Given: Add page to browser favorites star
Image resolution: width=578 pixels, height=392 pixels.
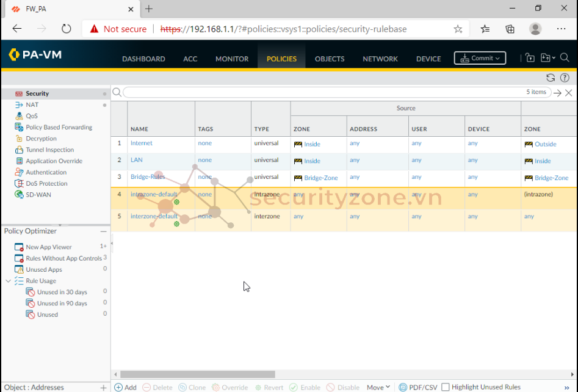Looking at the screenshot, I should tap(458, 29).
